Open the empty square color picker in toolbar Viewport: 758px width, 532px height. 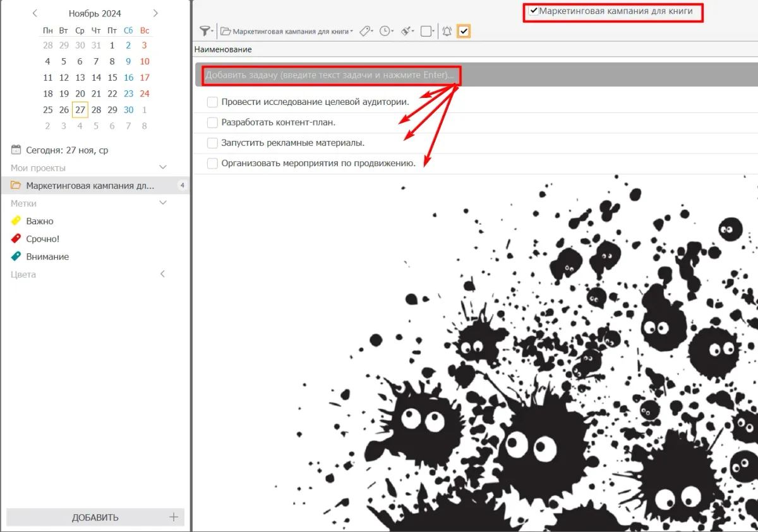tap(426, 31)
